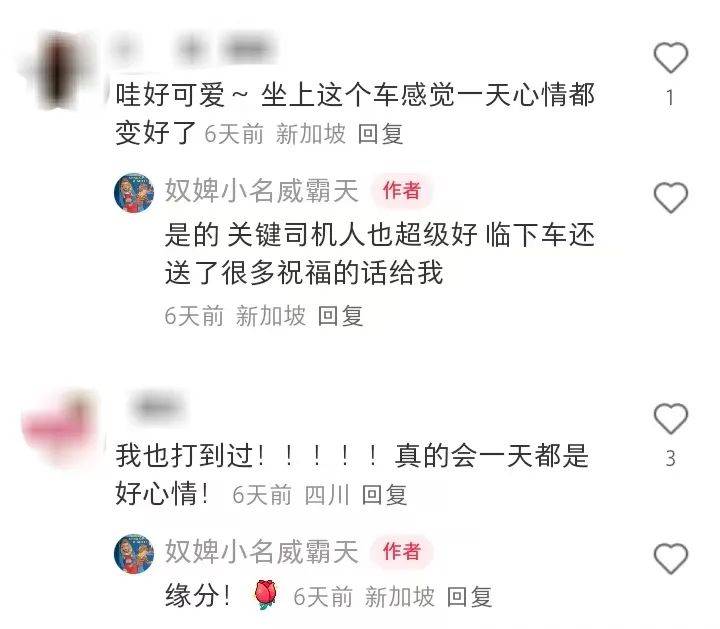The image size is (720, 629).
Task: Open author avatar beside 缘分 reply
Action: coord(134,554)
